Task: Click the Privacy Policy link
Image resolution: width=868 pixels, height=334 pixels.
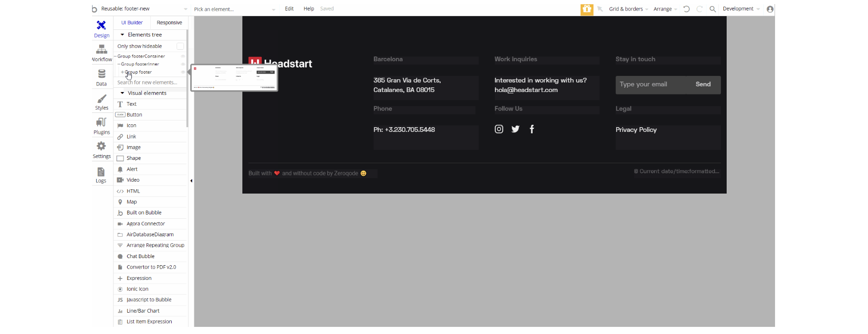Action: click(636, 130)
